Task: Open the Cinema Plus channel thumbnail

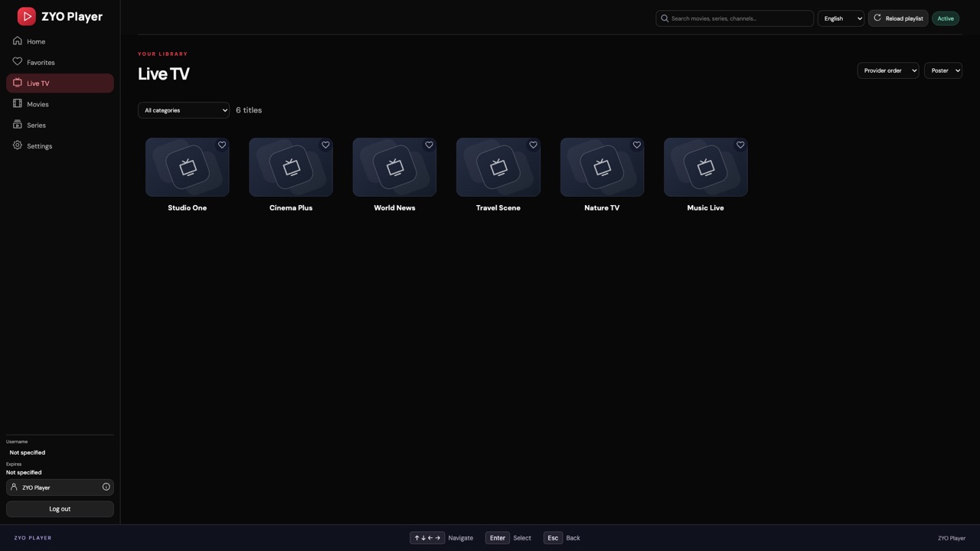Action: (x=291, y=167)
